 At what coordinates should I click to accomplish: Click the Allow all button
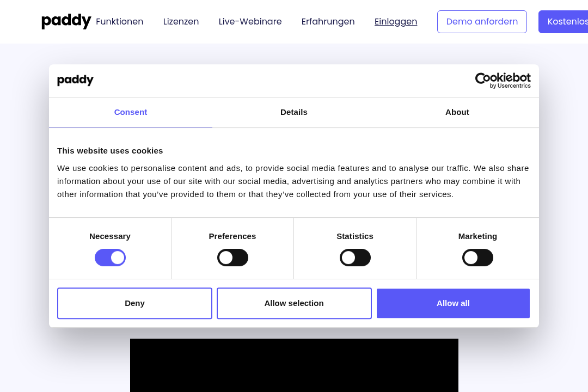coord(453,303)
